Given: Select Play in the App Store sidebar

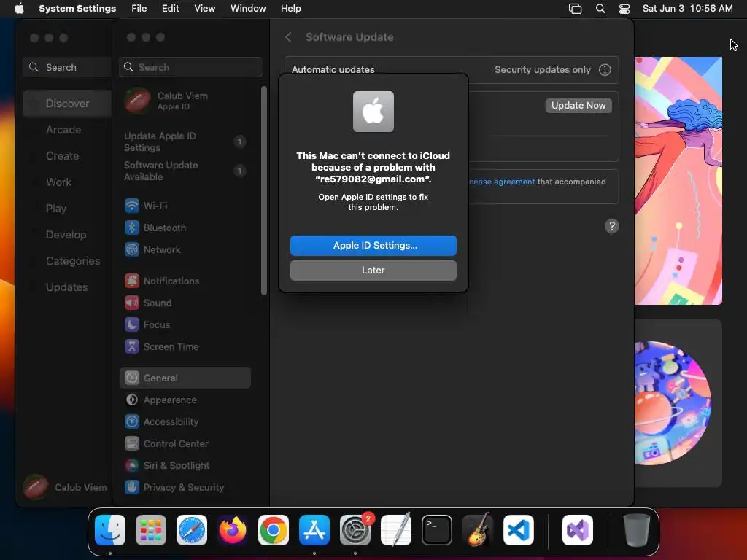Looking at the screenshot, I should tap(66, 209).
